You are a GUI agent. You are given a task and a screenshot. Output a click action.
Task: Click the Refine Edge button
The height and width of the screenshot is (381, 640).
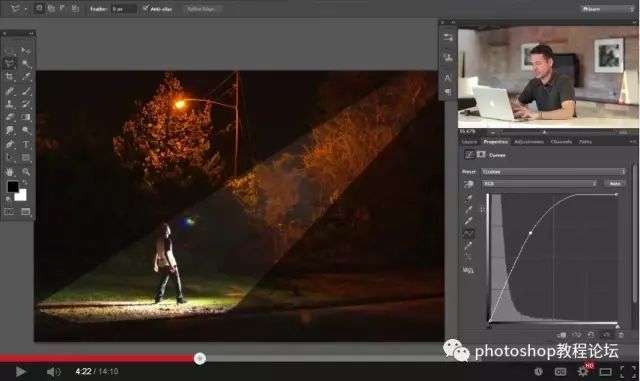click(x=201, y=9)
